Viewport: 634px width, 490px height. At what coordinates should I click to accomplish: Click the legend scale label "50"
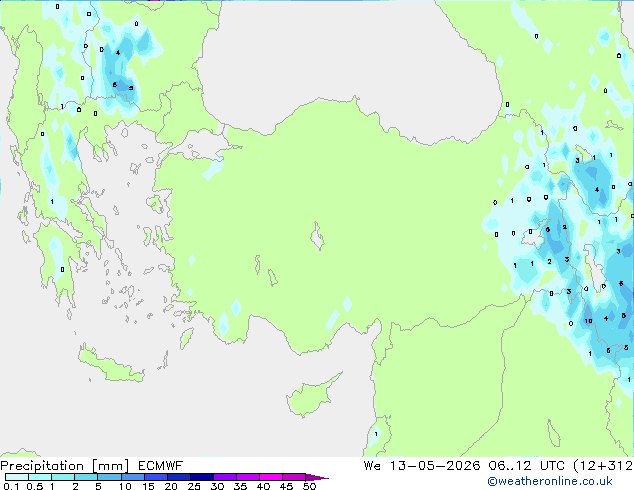click(x=309, y=486)
